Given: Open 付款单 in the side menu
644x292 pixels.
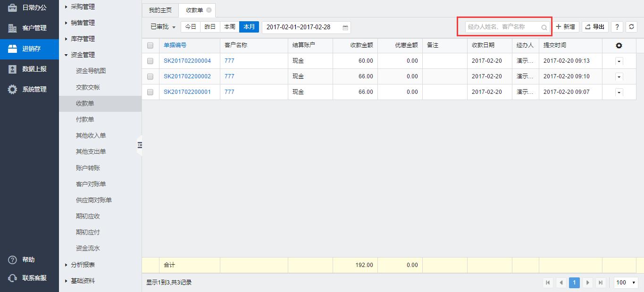Looking at the screenshot, I should click(x=85, y=119).
